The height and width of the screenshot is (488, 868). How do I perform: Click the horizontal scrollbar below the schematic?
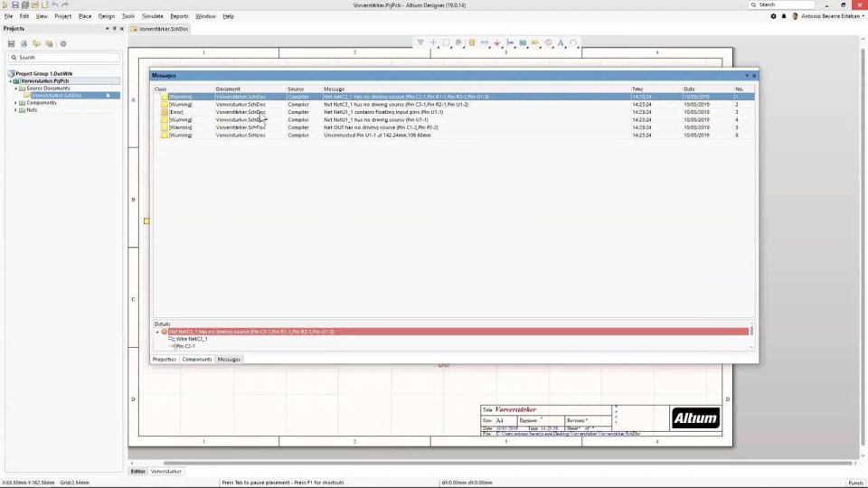click(507, 463)
